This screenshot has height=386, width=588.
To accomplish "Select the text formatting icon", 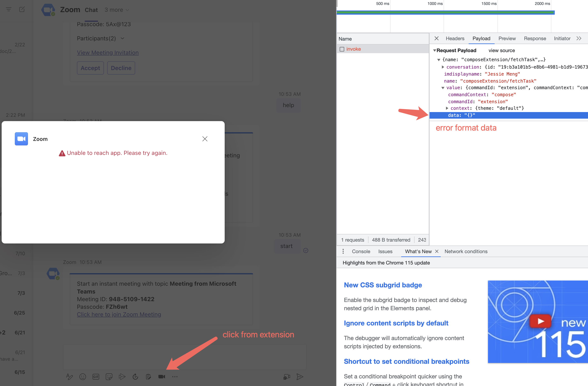I will [x=69, y=377].
